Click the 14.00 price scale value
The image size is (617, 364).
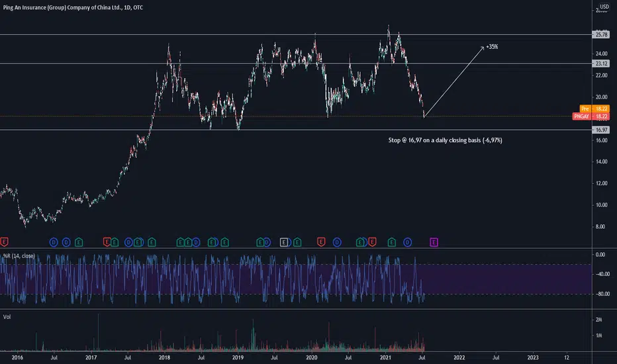click(601, 161)
